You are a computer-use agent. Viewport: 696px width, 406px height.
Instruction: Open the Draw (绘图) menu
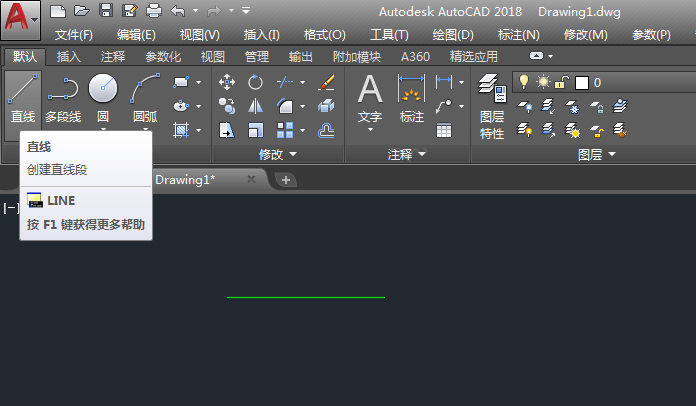(453, 35)
